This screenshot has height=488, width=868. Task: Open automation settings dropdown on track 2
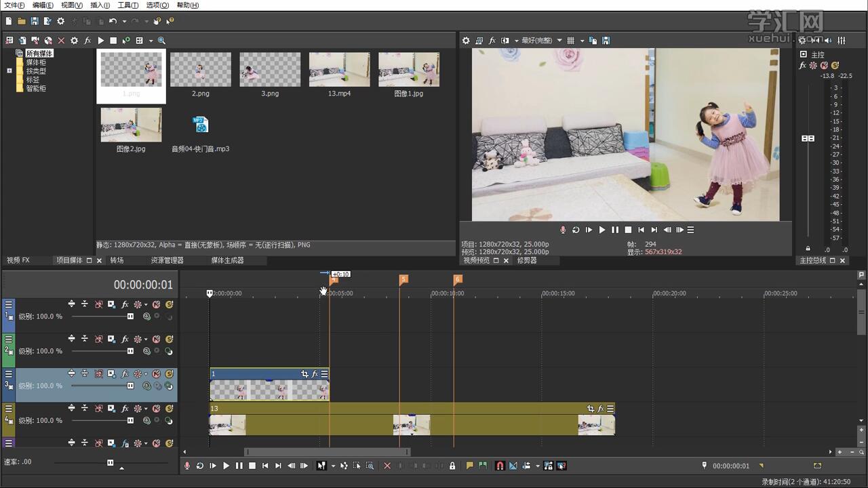click(145, 340)
